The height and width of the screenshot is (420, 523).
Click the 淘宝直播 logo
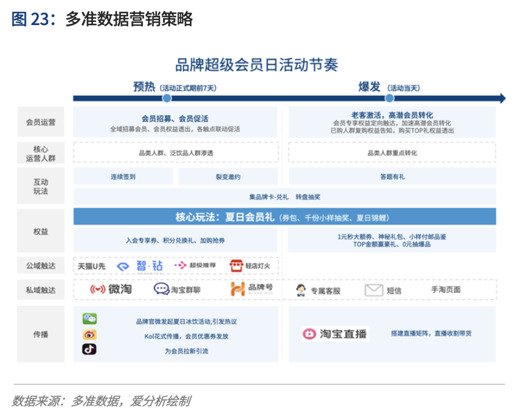(335, 334)
